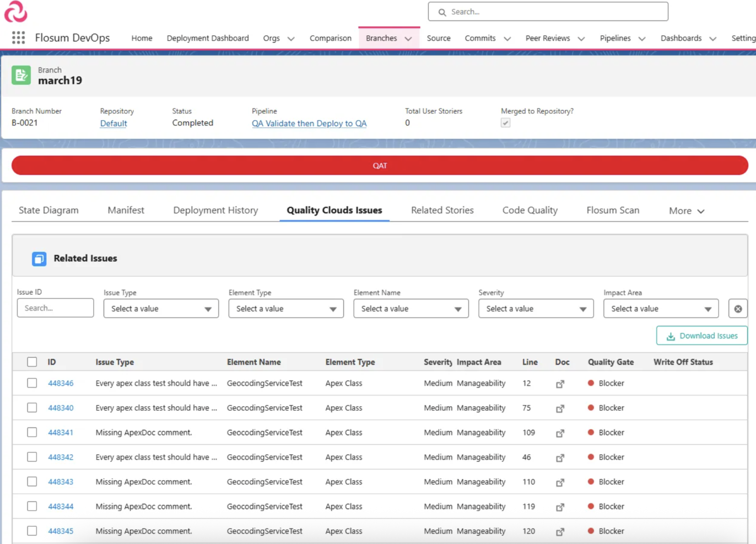Viewport: 756px width, 544px height.
Task: Open the Severity Select a value dropdown
Action: [535, 308]
